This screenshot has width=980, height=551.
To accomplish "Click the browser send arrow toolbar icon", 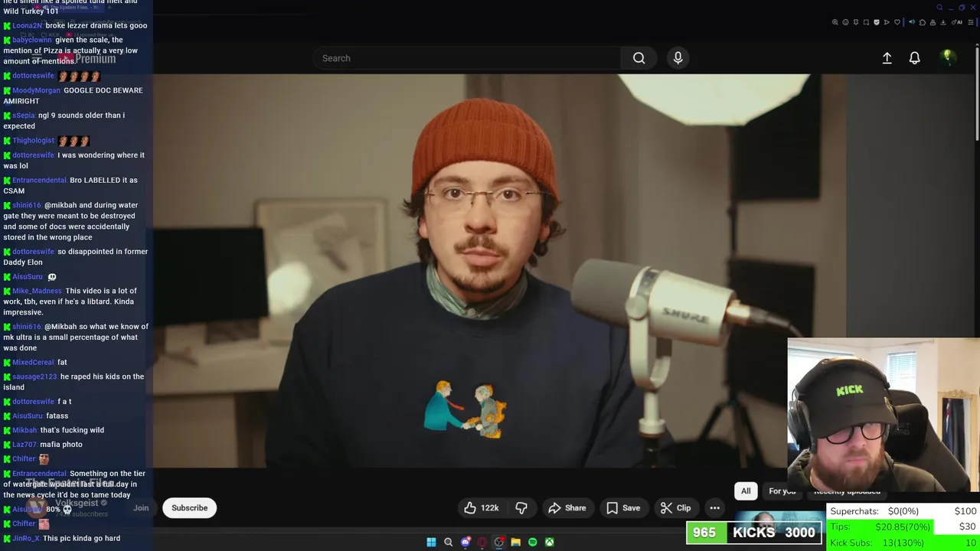I will 887,22.
